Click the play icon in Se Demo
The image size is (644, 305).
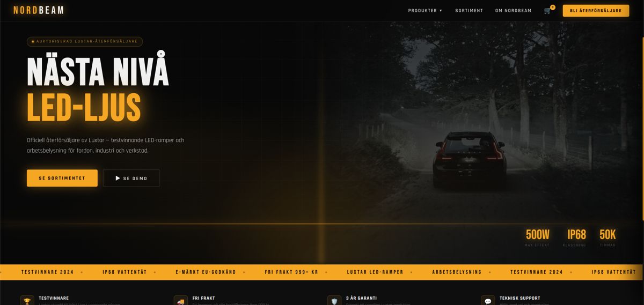118,178
